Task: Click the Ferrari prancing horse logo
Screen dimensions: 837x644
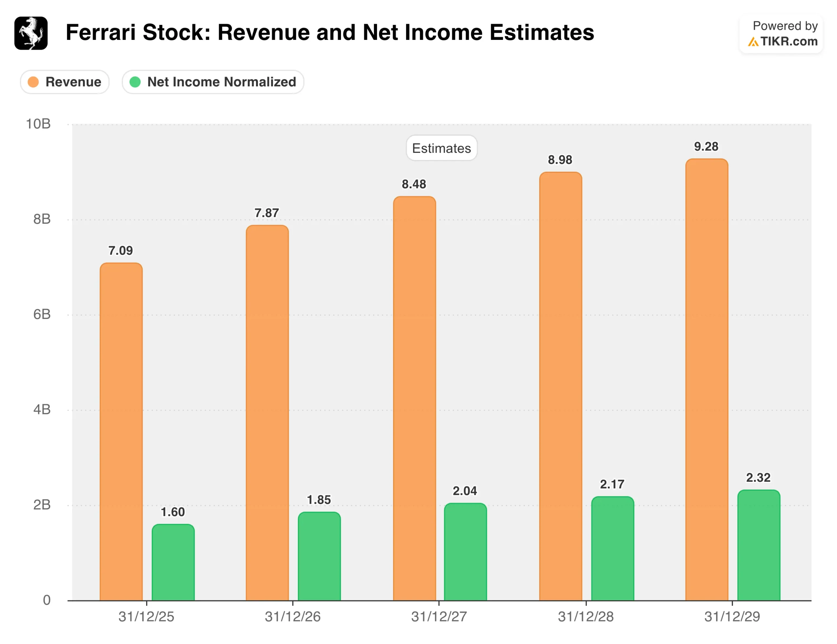Action: [31, 33]
